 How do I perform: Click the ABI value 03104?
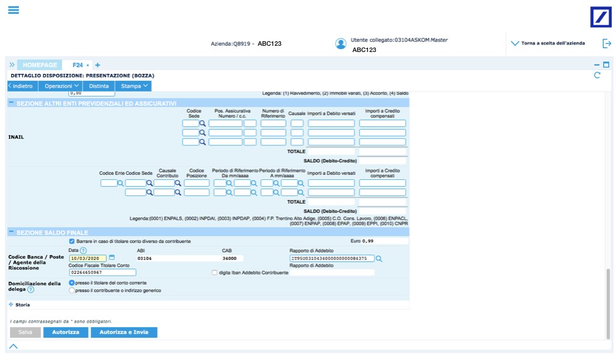[x=144, y=259]
